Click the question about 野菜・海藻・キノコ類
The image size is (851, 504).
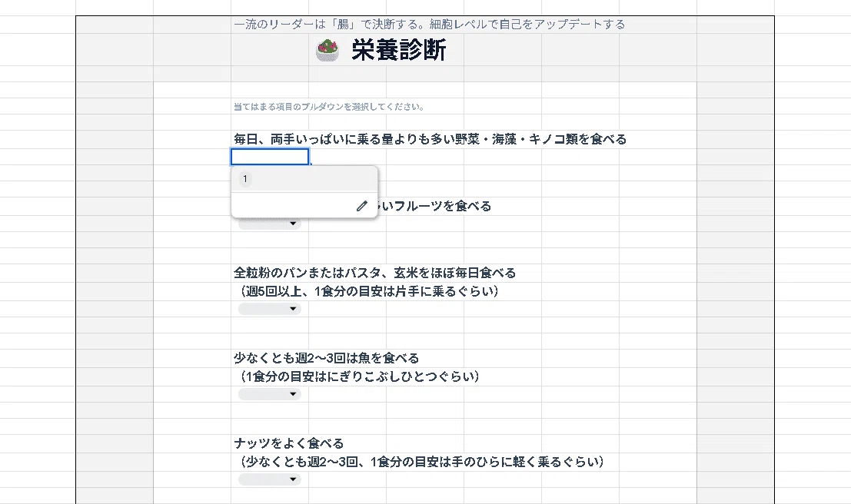pos(430,139)
